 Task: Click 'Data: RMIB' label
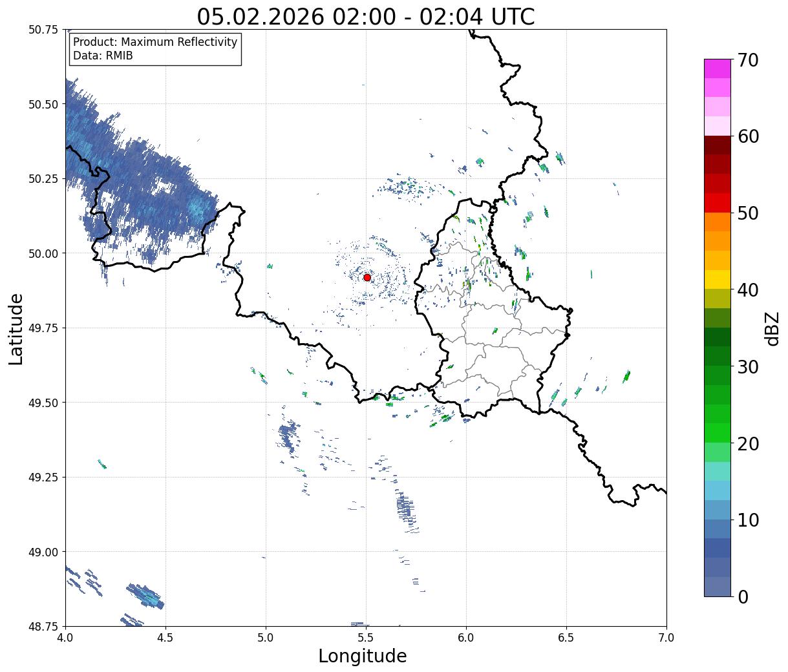[x=103, y=56]
